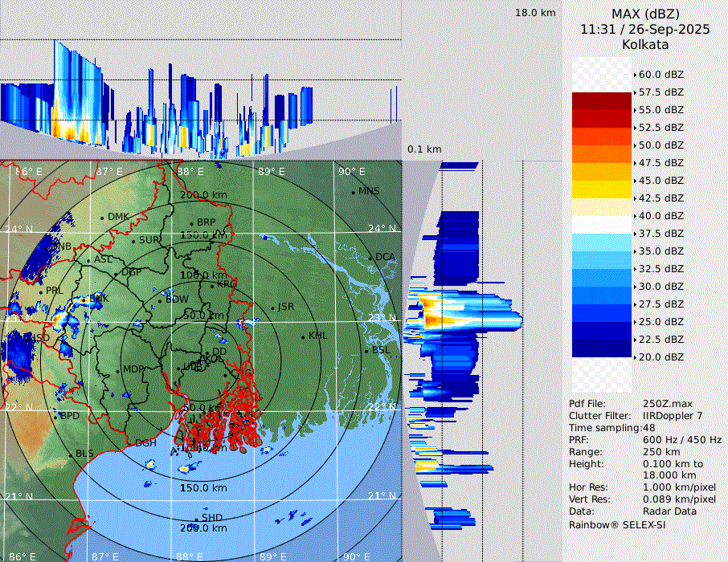The height and width of the screenshot is (562, 728).
Task: Select the KHL station point
Action: [x=303, y=337]
